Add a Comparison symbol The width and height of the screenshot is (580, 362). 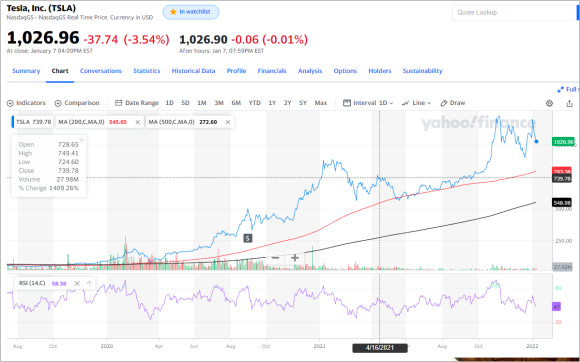[x=77, y=103]
